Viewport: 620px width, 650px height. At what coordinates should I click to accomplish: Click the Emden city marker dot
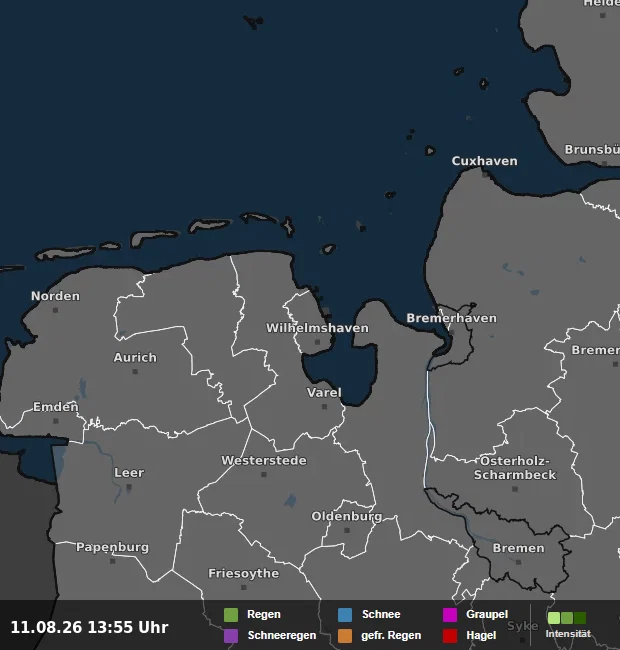[x=56, y=421]
